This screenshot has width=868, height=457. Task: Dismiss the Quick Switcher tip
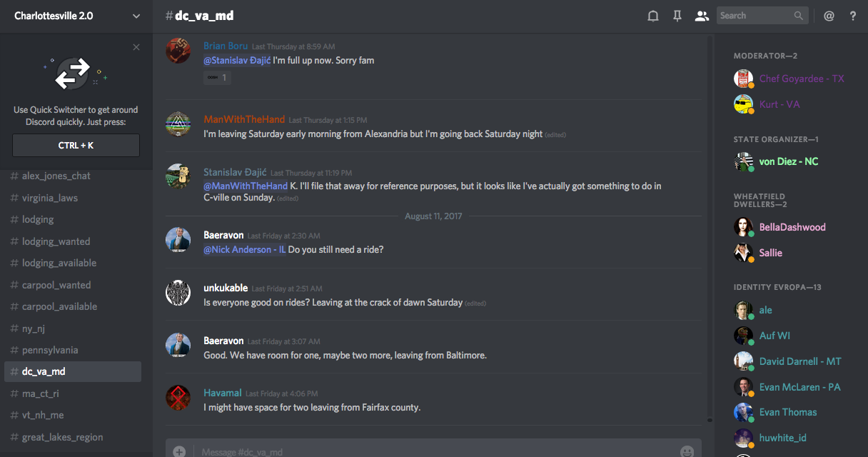coord(136,47)
